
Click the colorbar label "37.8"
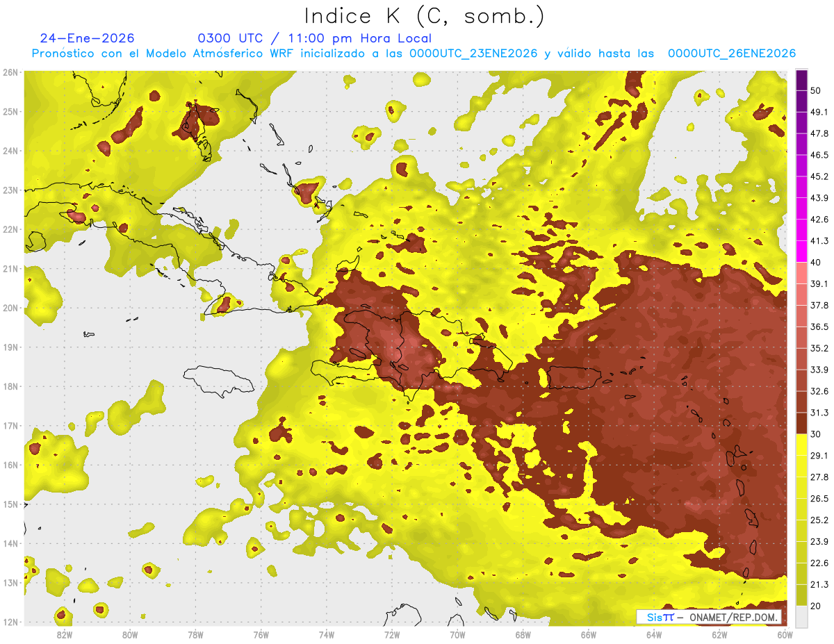[819, 306]
